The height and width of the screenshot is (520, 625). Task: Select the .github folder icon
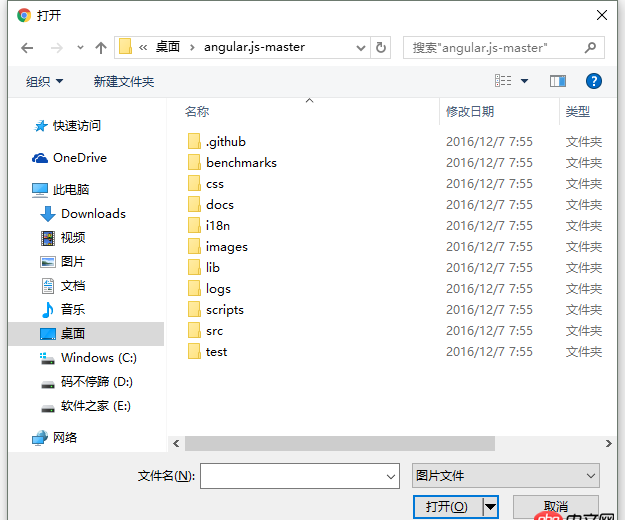194,141
